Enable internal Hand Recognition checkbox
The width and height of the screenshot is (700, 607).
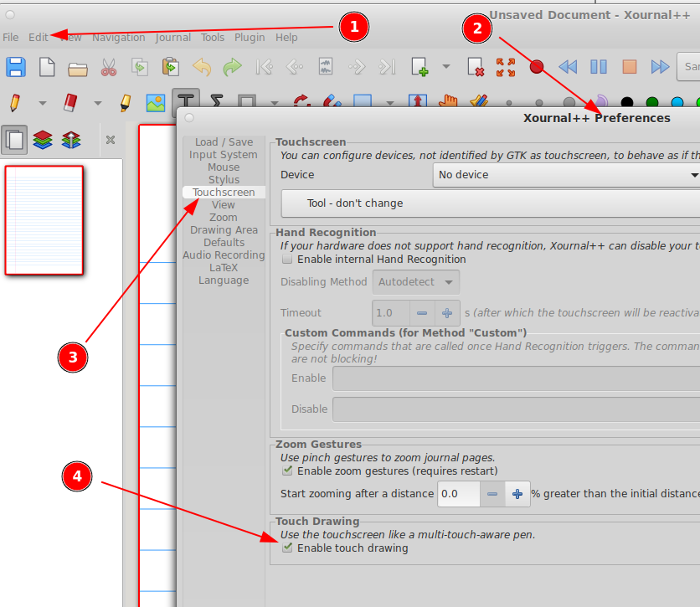287,260
